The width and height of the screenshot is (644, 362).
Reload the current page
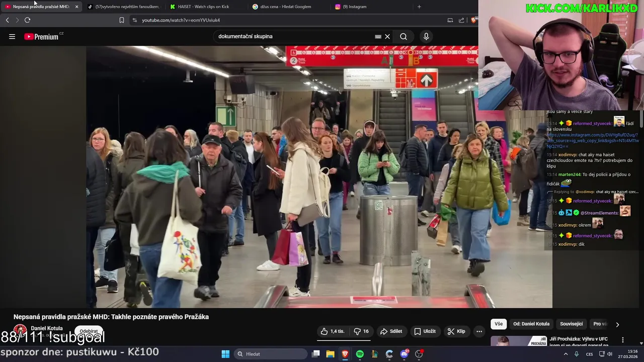(27, 20)
